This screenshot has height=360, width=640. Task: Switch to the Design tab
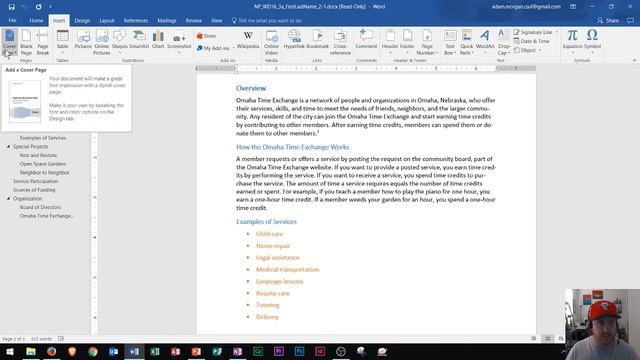82,20
